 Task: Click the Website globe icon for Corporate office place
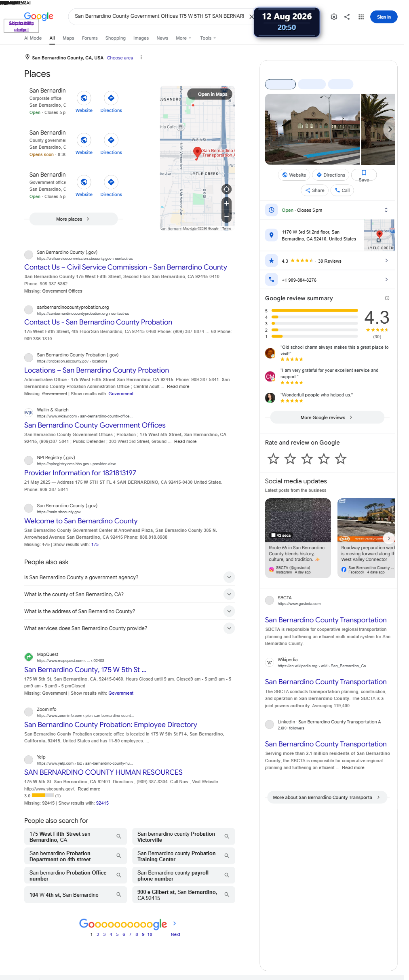[84, 98]
